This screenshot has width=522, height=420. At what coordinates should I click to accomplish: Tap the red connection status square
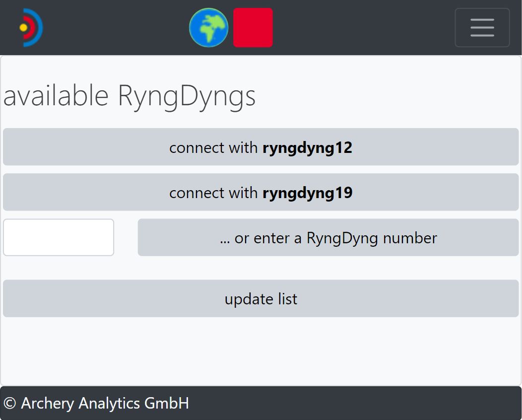pyautogui.click(x=253, y=28)
